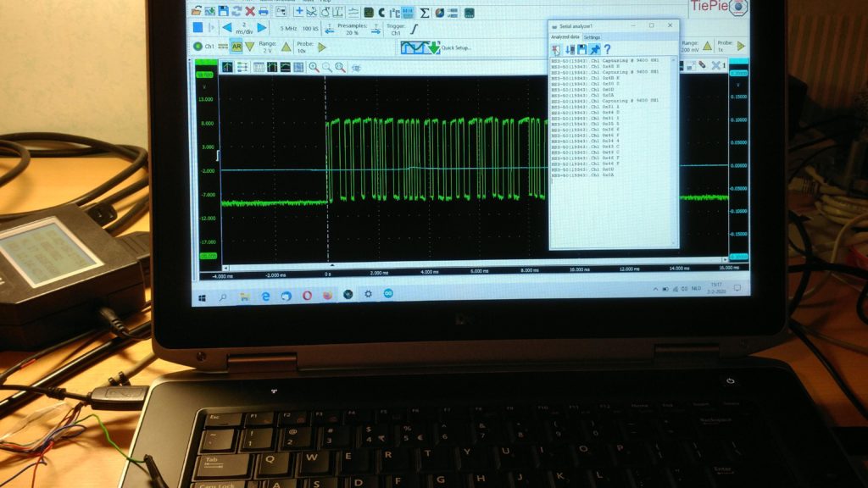The image size is (868, 488).
Task: Click the table view icon in graph toolbar
Action: point(259,67)
